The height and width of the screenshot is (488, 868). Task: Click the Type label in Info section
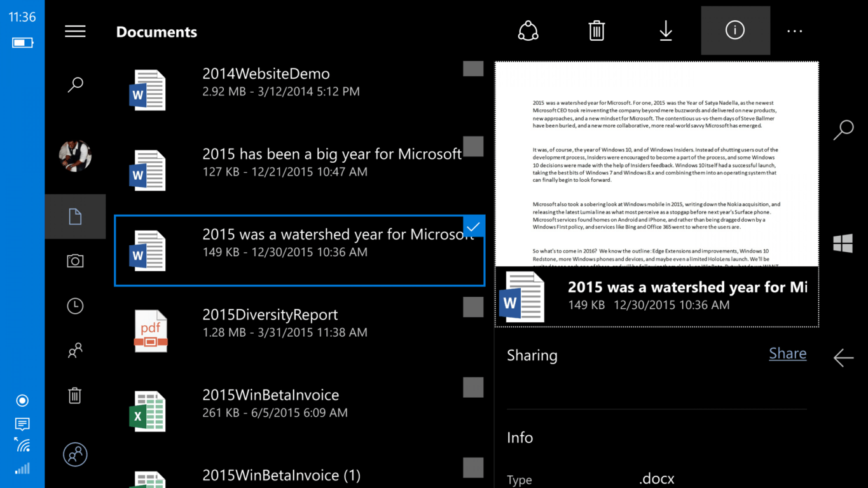520,480
